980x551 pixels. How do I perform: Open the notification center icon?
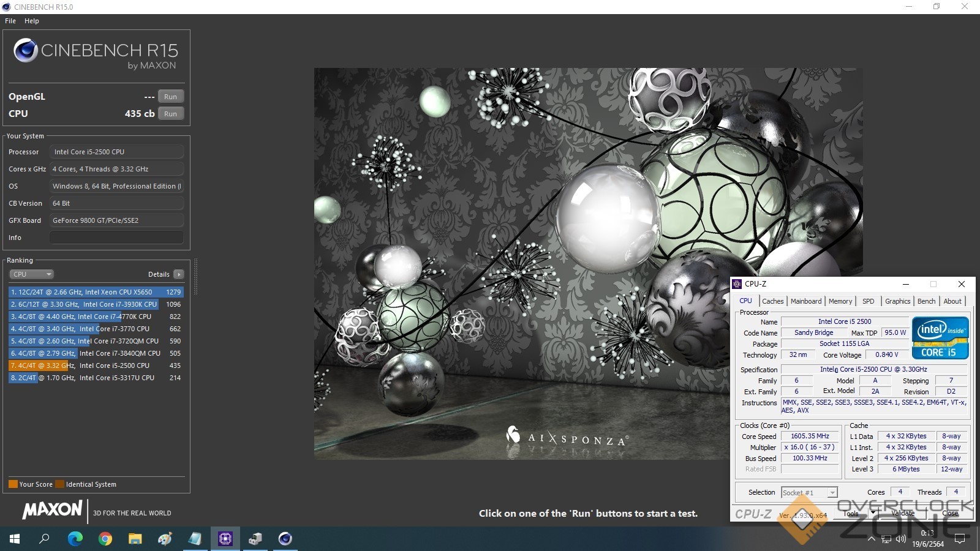[x=960, y=539]
